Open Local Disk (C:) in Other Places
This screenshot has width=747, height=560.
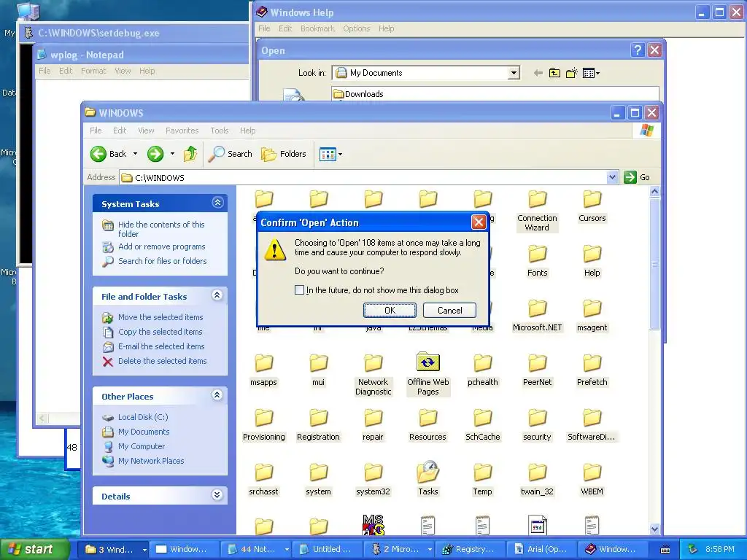(143, 417)
